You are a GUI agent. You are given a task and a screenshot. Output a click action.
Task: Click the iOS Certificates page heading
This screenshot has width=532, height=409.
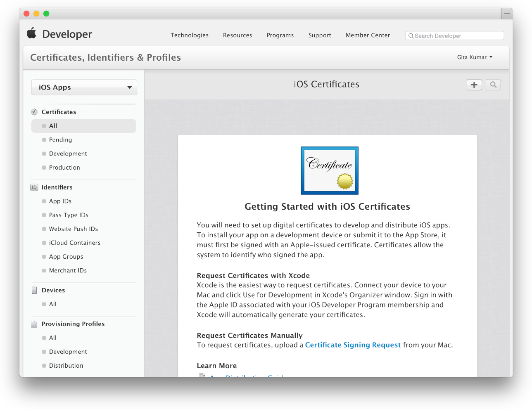[327, 84]
